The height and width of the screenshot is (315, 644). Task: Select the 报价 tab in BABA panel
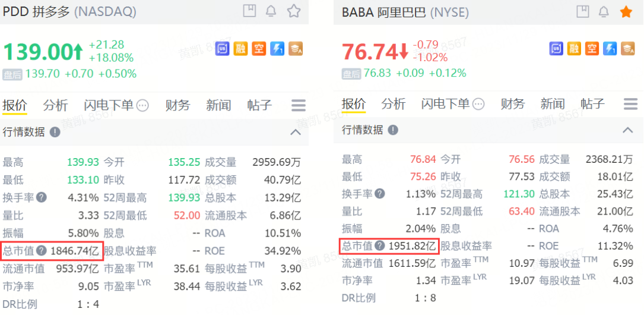[354, 103]
